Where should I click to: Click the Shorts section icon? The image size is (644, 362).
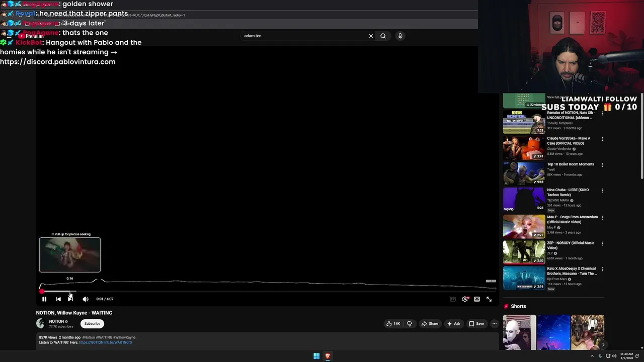tap(506, 306)
